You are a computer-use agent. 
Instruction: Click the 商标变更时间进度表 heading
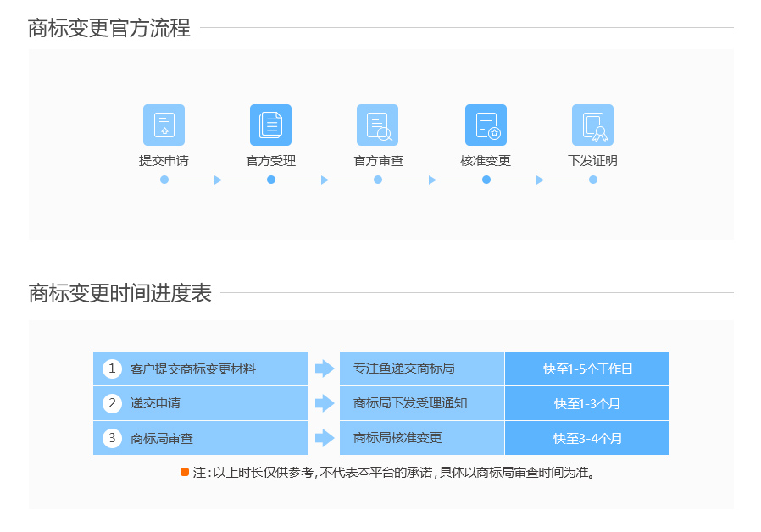coord(119,293)
